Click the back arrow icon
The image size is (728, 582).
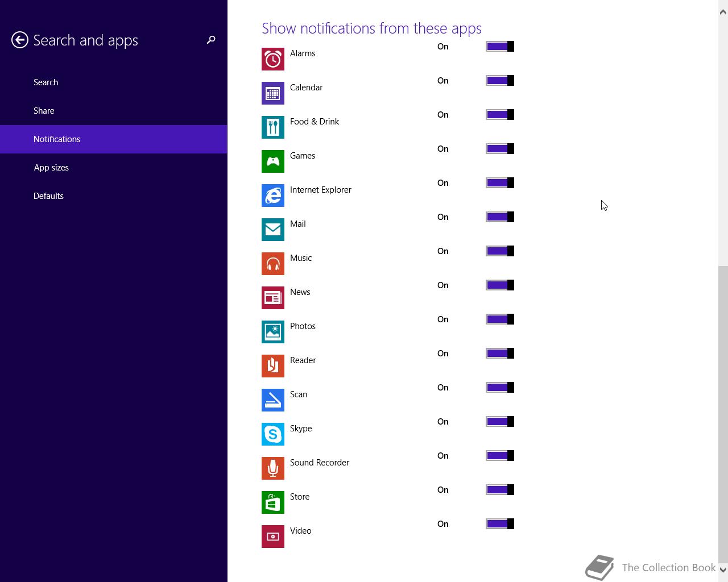point(20,40)
